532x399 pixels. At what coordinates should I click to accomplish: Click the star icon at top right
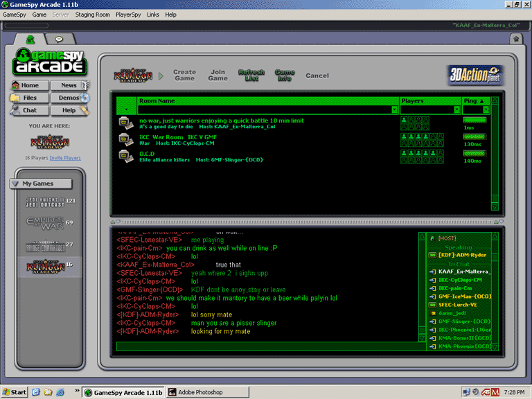pos(516,39)
